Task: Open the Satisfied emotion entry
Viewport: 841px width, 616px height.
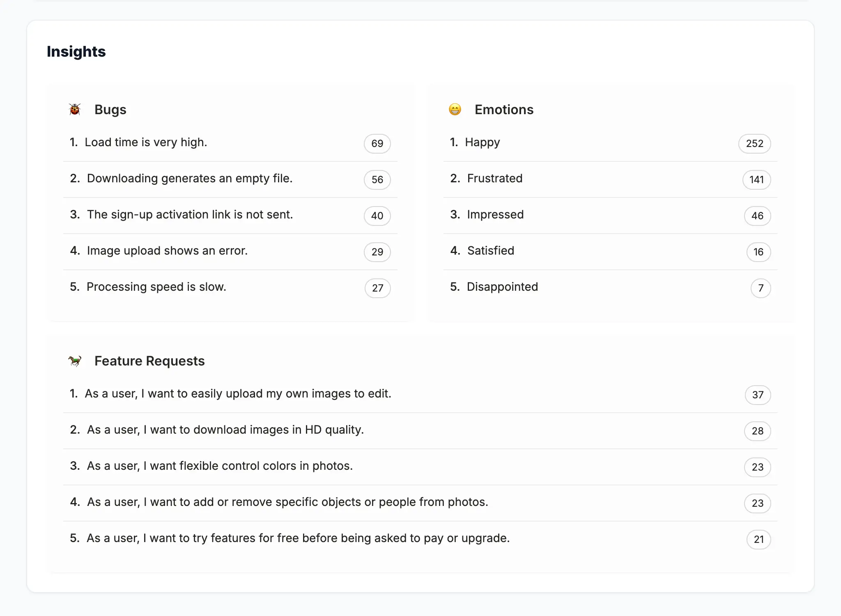Action: pos(610,252)
